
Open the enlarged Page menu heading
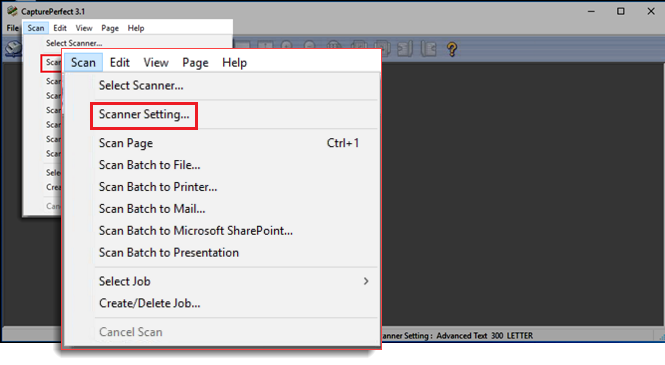(195, 63)
